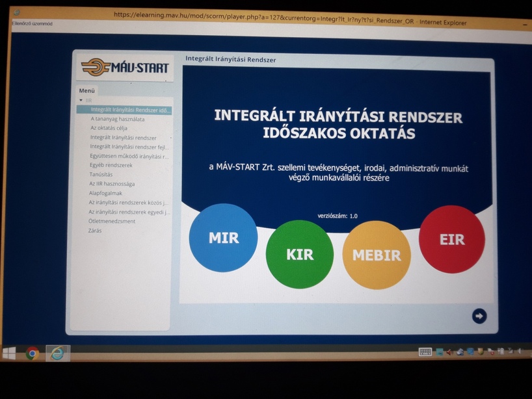Screen dimensions: 532x399
Task: Click the red speaker tray icon
Action: coord(449,352)
